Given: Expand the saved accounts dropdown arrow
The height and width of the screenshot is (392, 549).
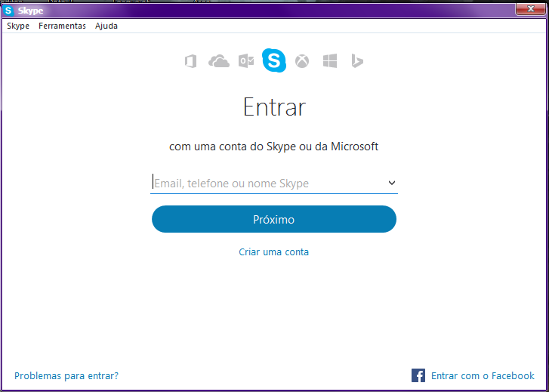Looking at the screenshot, I should pos(392,183).
